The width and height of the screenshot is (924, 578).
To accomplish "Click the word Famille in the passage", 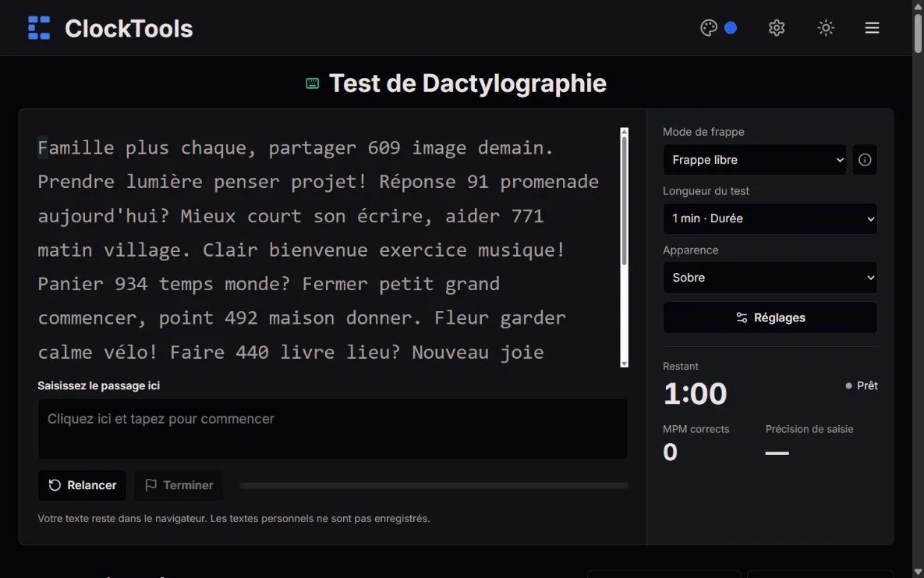I will [x=76, y=147].
